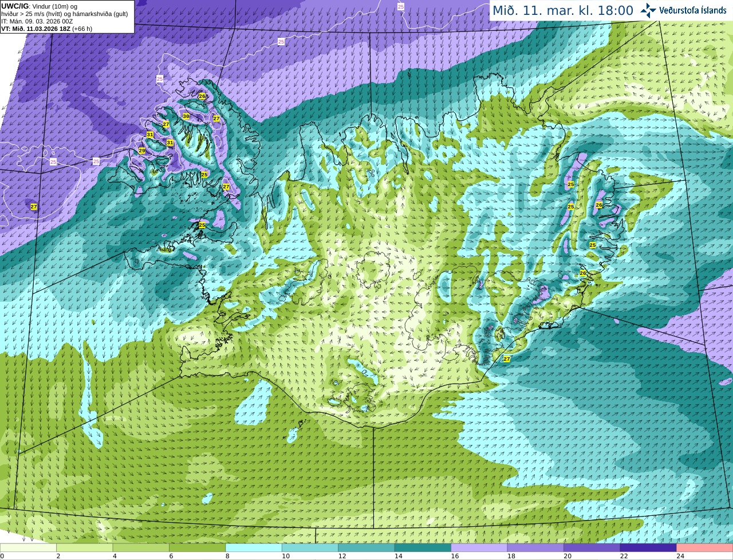Click the scale value 12 on the color bar
This screenshot has height=560, width=733.
point(342,556)
